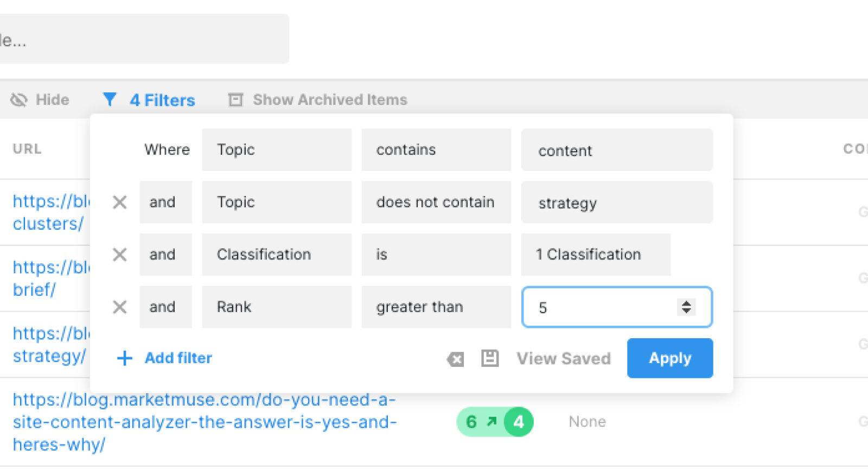This screenshot has width=868, height=475.
Task: Click the Add filter link
Action: (x=178, y=358)
